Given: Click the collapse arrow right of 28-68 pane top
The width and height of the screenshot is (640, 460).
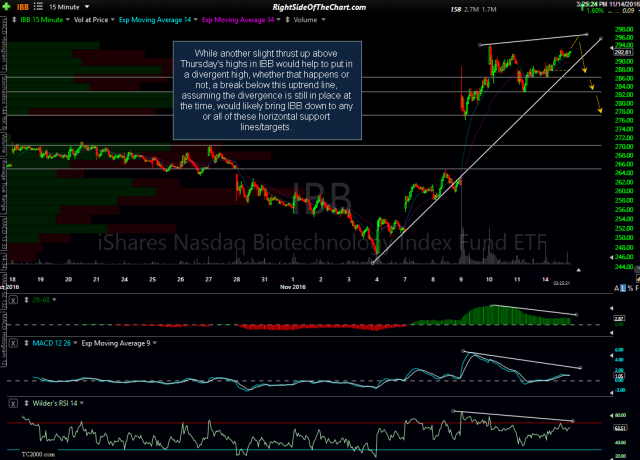Looking at the screenshot, I should (611, 308).
